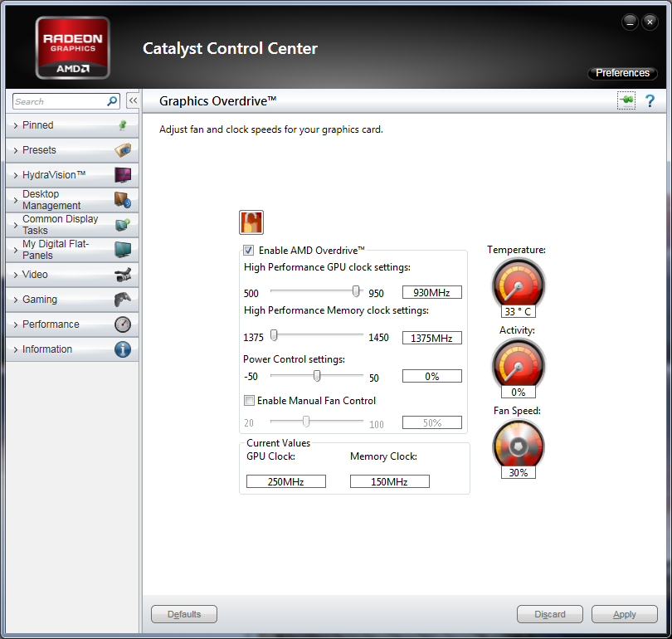Click the blue Information icon
The image size is (672, 639).
pos(123,349)
